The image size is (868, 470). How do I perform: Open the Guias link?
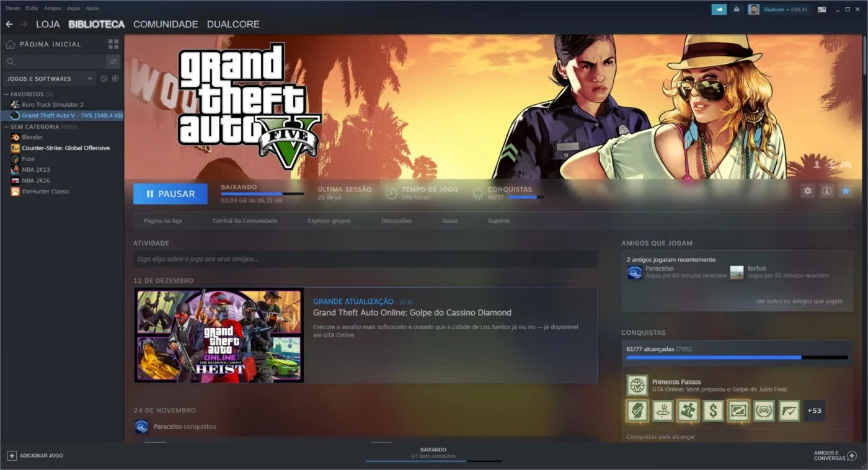pos(449,221)
